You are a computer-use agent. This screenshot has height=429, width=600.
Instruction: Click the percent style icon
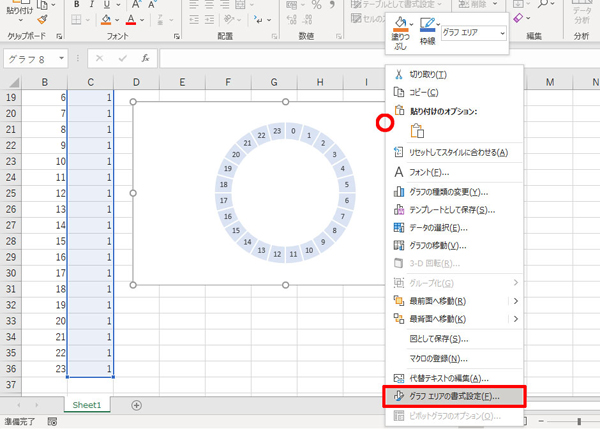316,5
